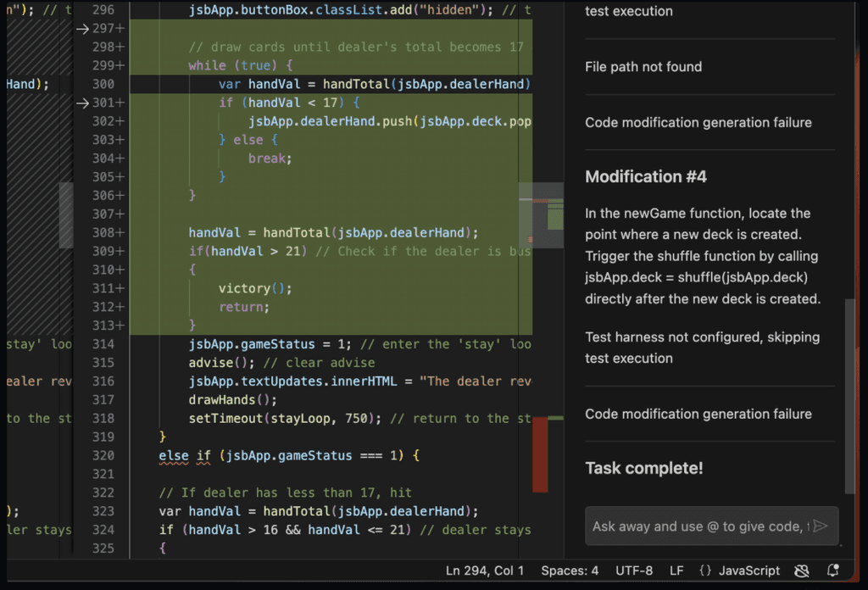Open notifications via the bell icon
868x590 pixels.
[x=832, y=571]
